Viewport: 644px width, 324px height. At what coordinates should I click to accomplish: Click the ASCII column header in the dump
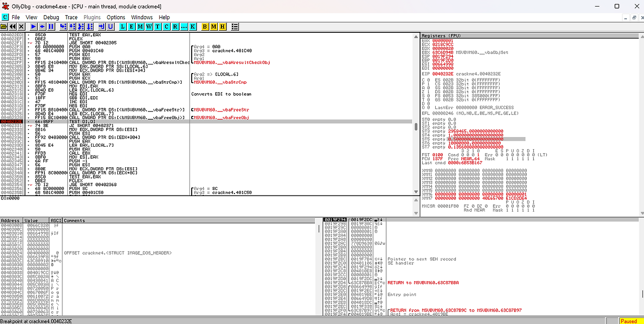click(x=56, y=221)
